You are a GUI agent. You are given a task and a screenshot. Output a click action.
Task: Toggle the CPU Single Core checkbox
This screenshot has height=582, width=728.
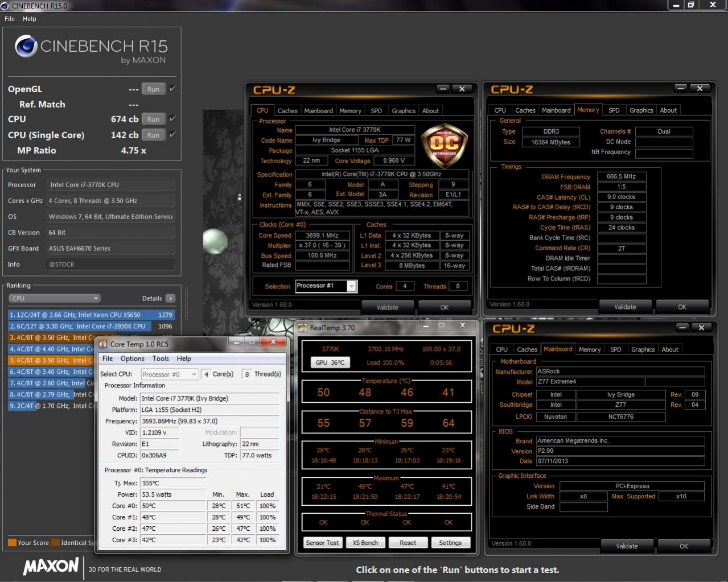(172, 134)
